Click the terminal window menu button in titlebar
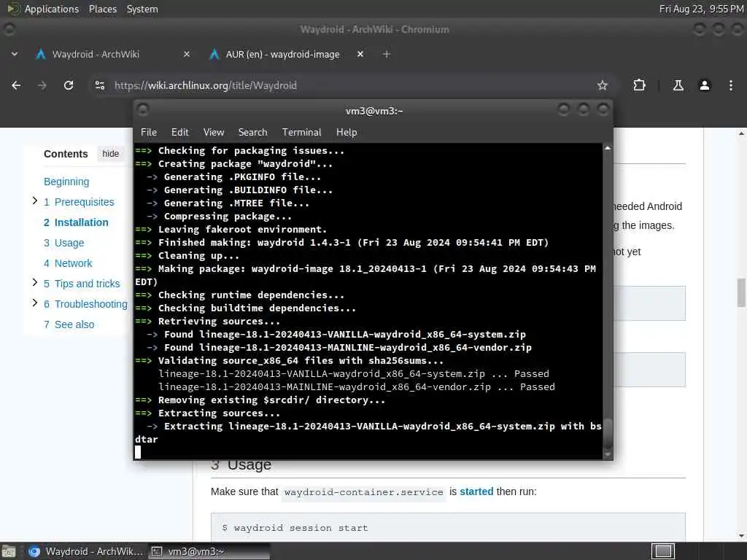The image size is (747, 560). point(142,110)
